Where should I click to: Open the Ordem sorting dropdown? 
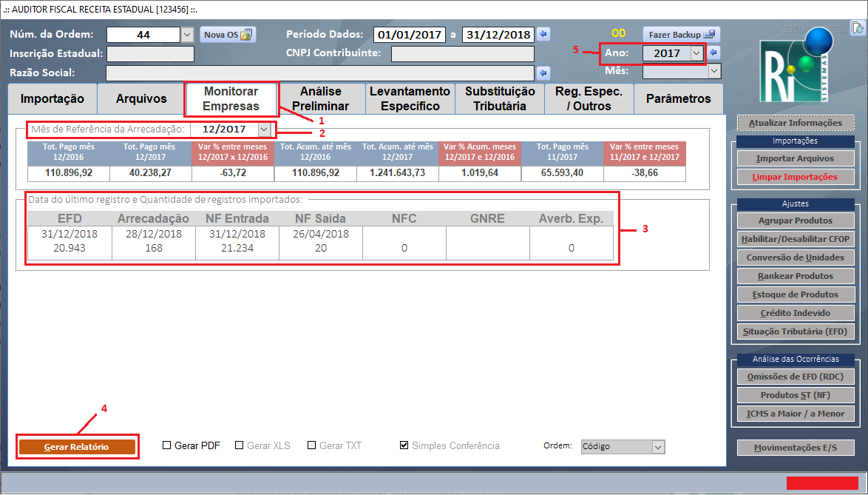(x=658, y=447)
